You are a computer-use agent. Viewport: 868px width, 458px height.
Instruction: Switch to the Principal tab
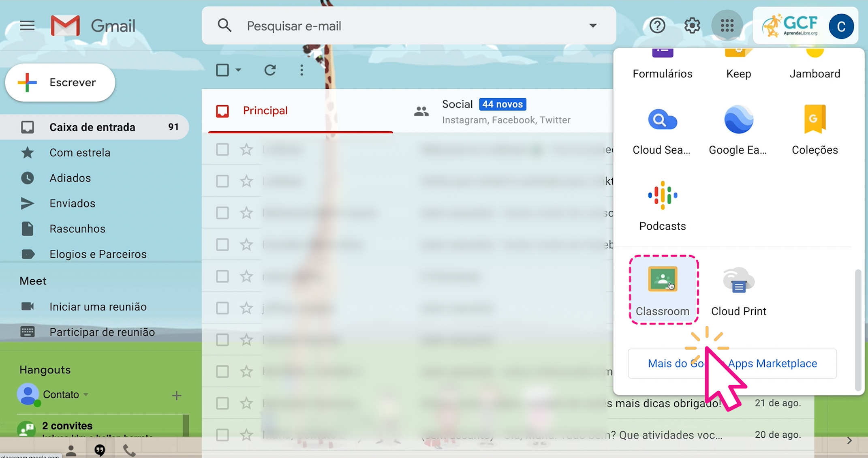click(x=301, y=111)
